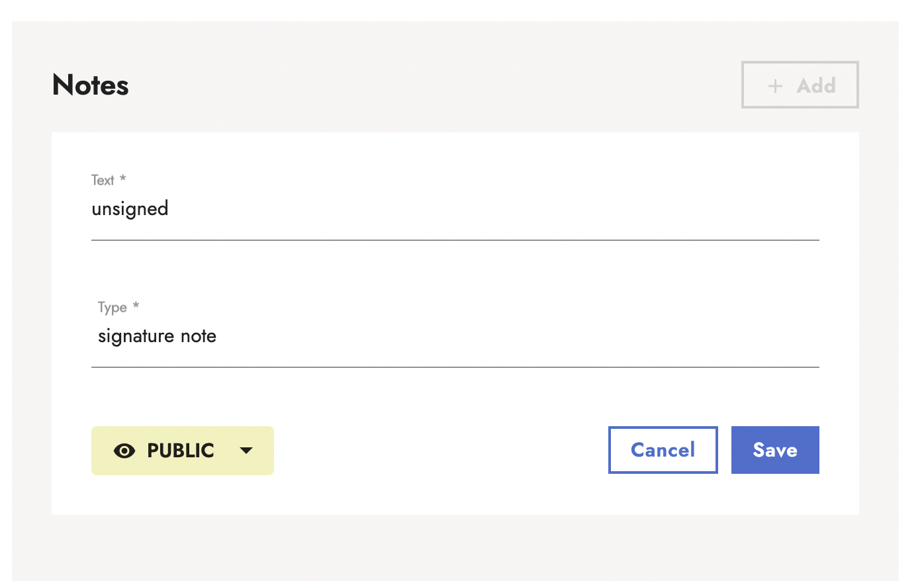Save the note

(775, 450)
